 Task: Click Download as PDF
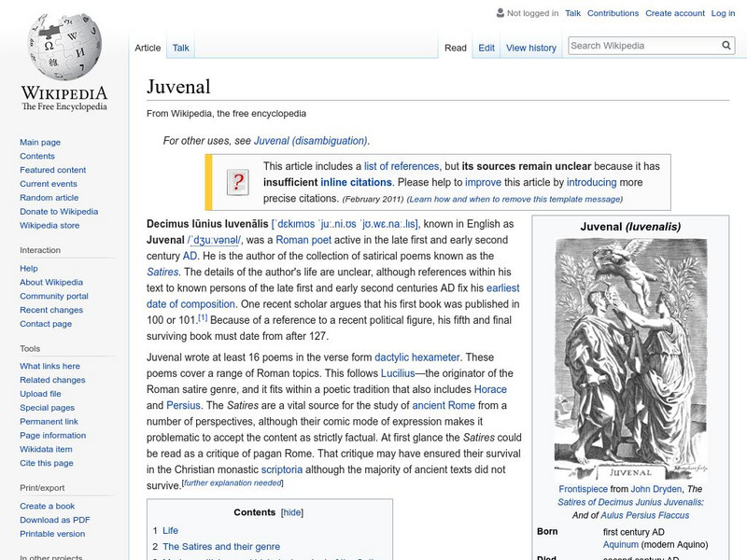point(55,520)
